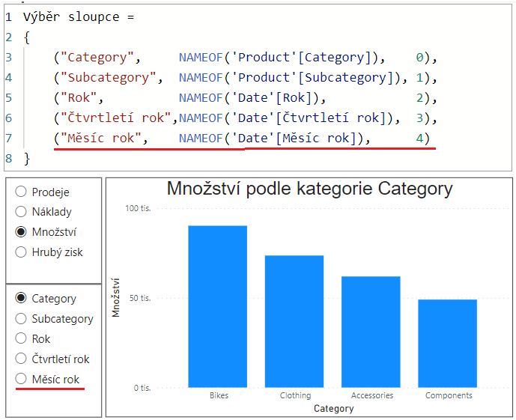The height and width of the screenshot is (420, 516).
Task: Click the Components bar in the chart
Action: click(448, 344)
